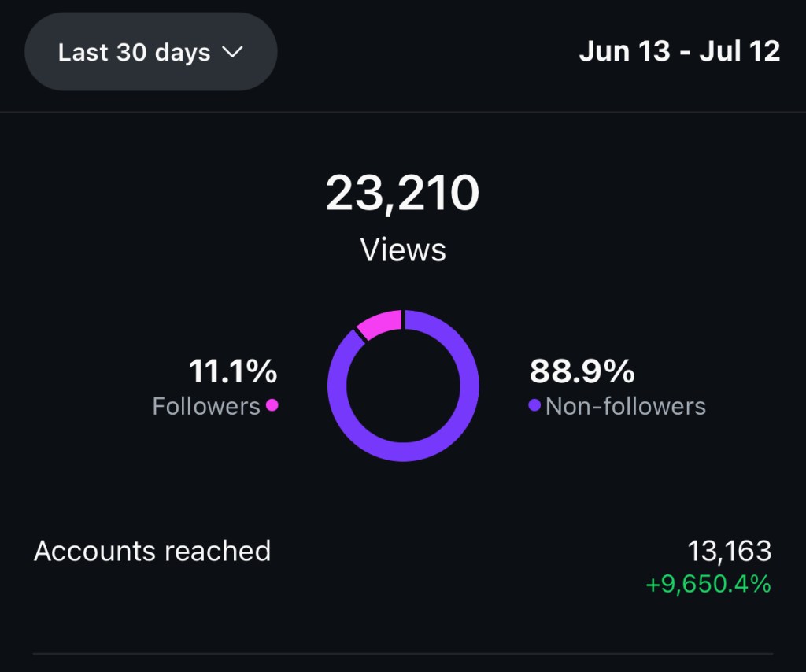This screenshot has height=672, width=806.
Task: Open the Accounts reached row
Action: tap(153, 551)
